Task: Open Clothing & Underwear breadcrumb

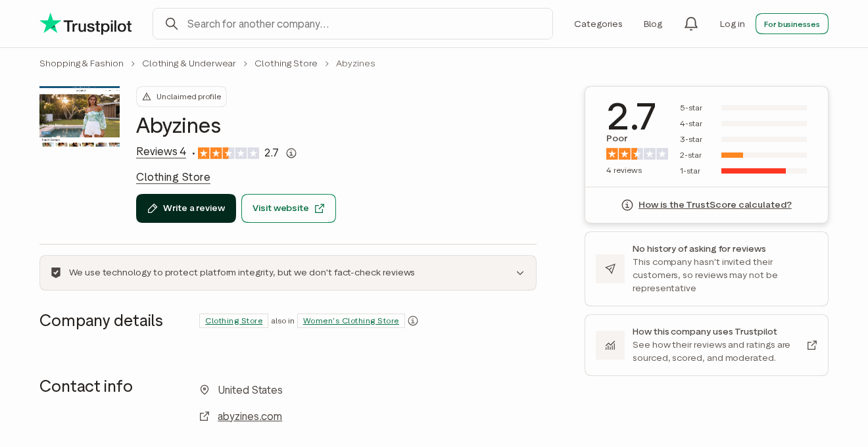Action: (x=189, y=63)
